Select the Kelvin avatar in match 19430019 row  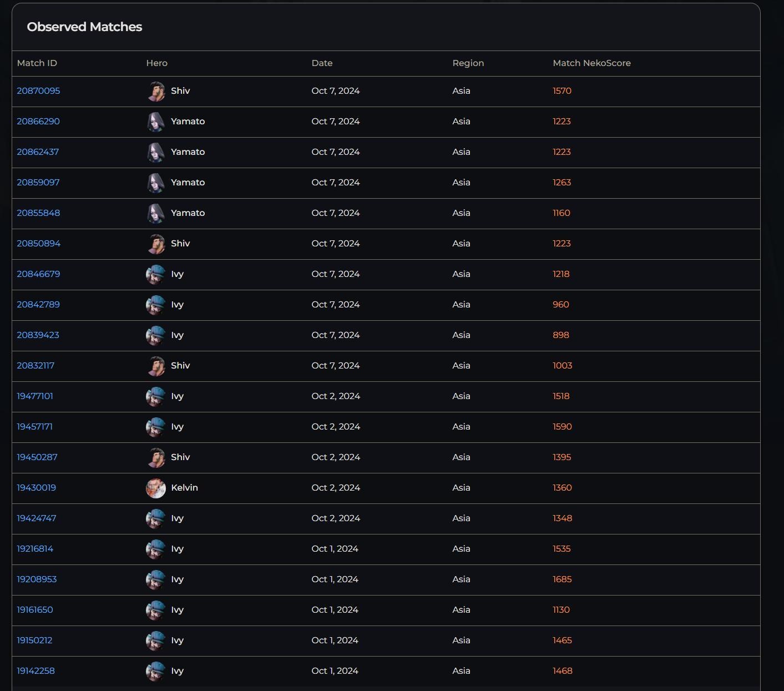pyautogui.click(x=156, y=488)
